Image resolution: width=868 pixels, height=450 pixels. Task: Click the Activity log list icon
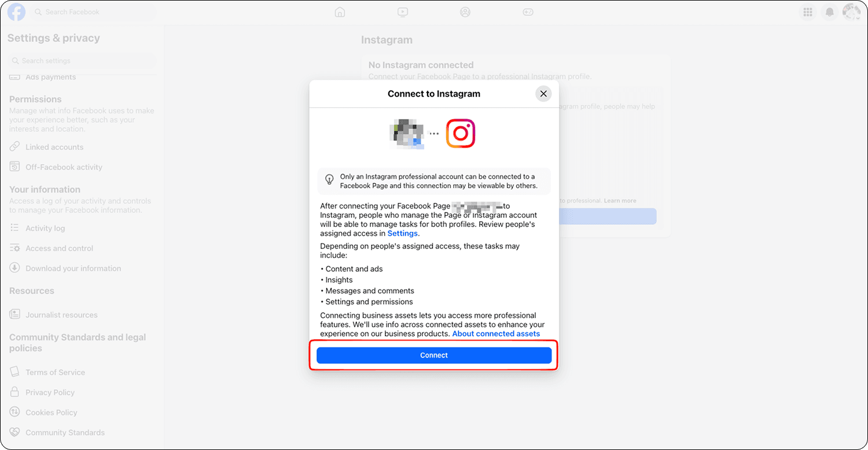(14, 228)
